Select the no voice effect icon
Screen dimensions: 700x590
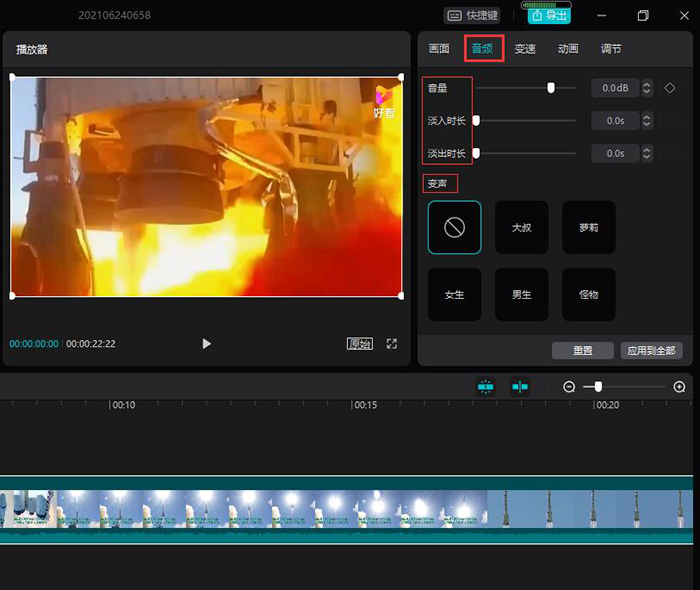454,227
